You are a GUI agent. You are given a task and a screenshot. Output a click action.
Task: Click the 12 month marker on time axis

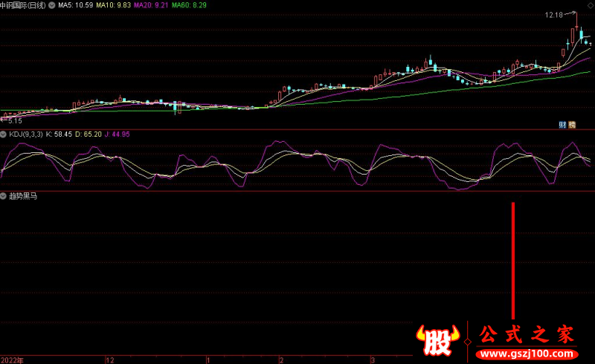(110, 360)
